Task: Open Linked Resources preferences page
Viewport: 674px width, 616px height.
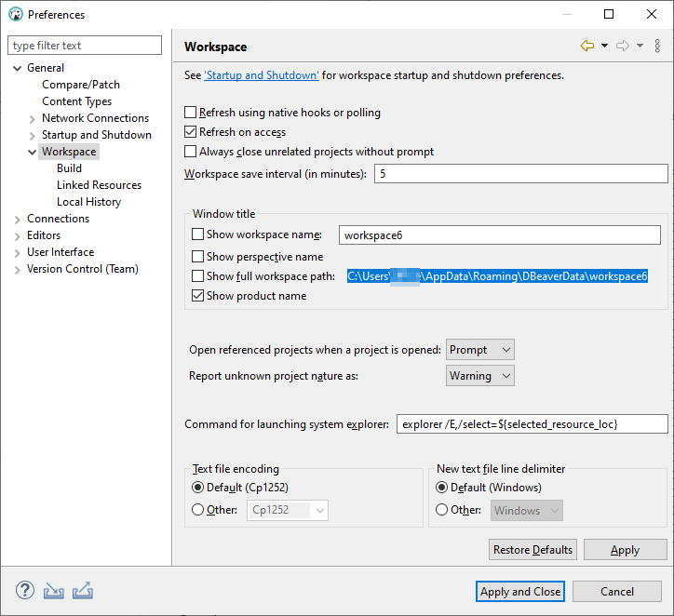Action: click(x=99, y=185)
